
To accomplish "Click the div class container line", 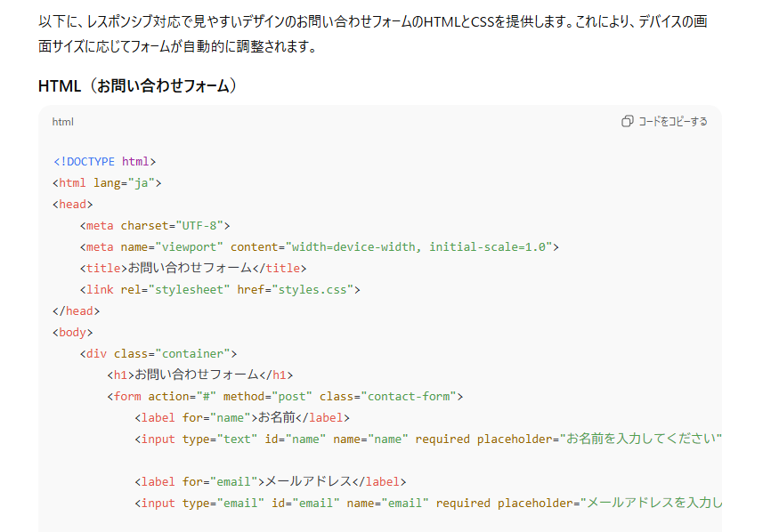I will tap(158, 354).
